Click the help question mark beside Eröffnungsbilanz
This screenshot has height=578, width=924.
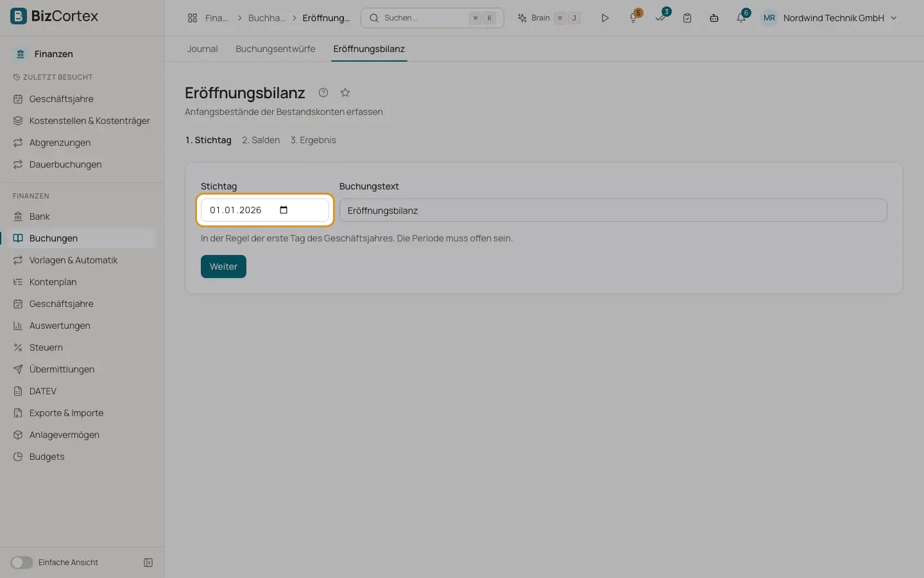click(323, 92)
